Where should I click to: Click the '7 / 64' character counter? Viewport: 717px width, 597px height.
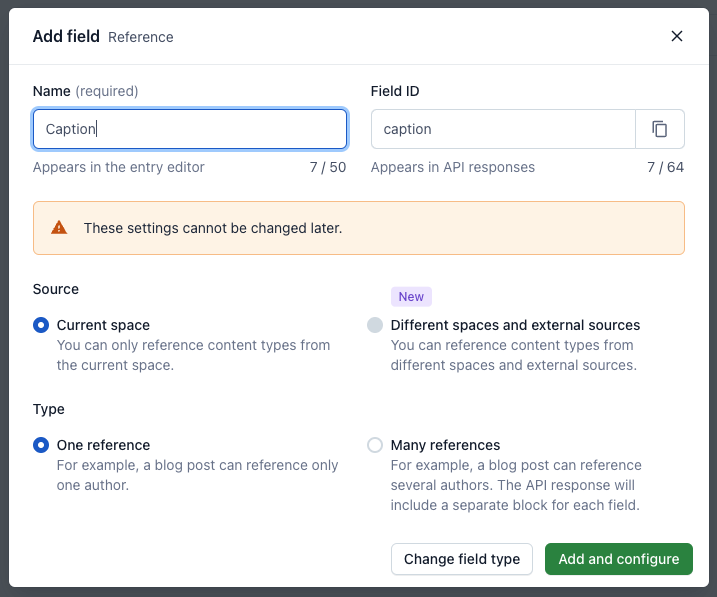665,167
